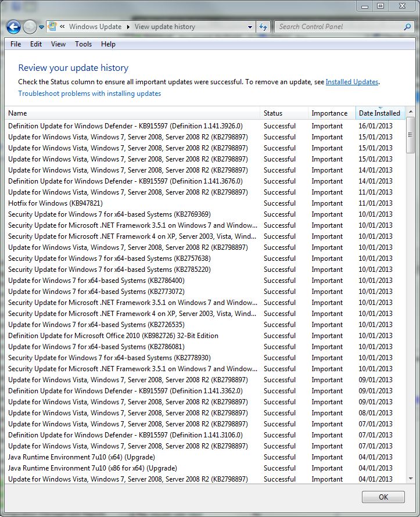This screenshot has height=517, width=420.
Task: Click the 08/01/2013 date cell
Action: point(375,413)
